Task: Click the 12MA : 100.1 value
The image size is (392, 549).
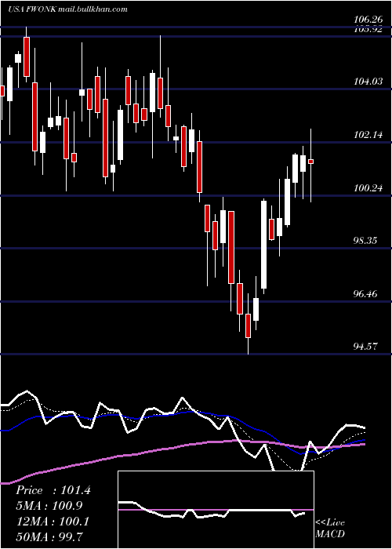Action: (53, 522)
